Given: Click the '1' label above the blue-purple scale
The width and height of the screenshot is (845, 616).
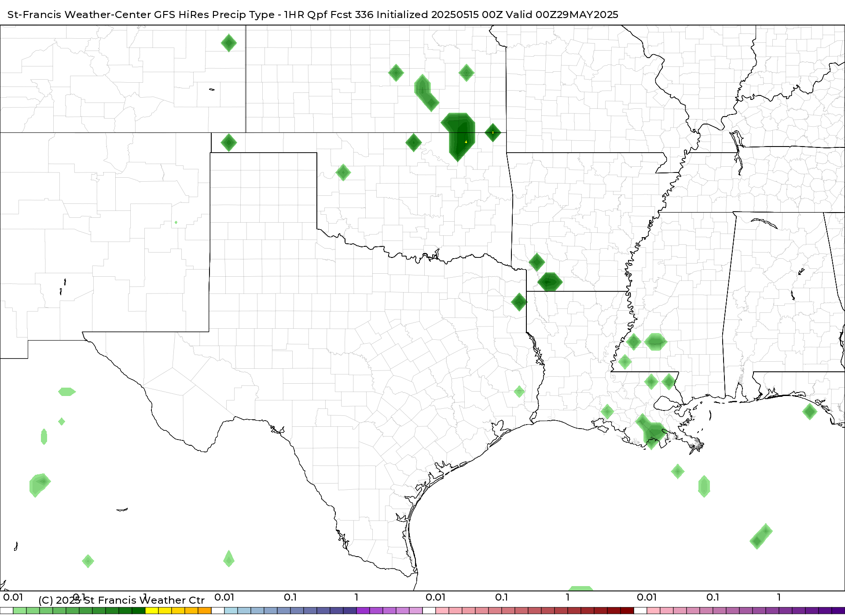Looking at the screenshot, I should 356,598.
